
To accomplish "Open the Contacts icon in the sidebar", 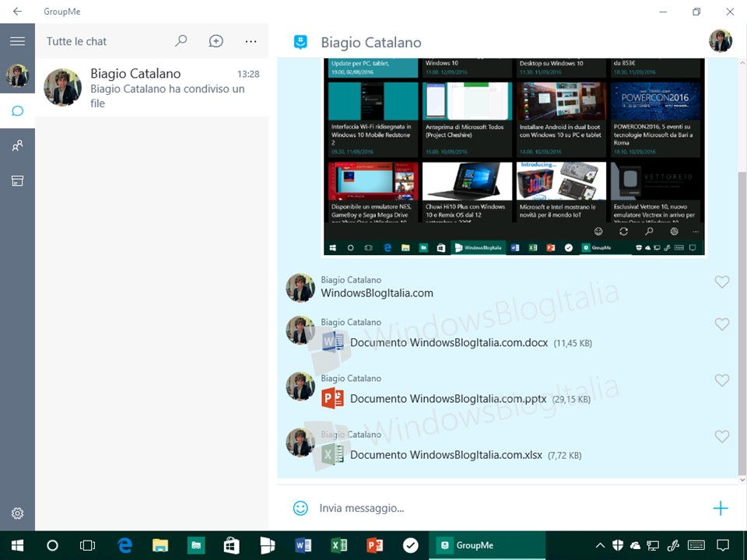I will tap(17, 145).
